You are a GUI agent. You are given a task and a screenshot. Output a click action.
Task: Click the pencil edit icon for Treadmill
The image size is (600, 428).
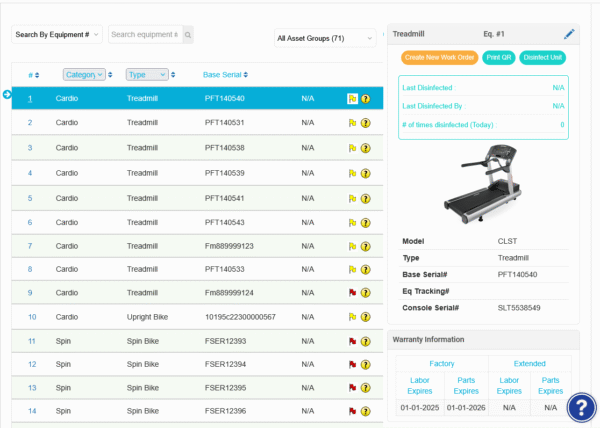click(569, 34)
